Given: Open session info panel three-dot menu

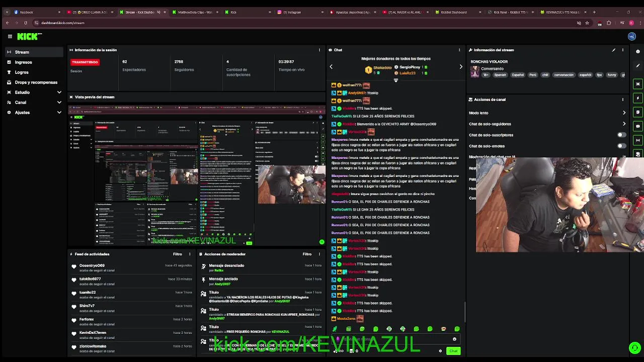Looking at the screenshot, I should tap(319, 50).
